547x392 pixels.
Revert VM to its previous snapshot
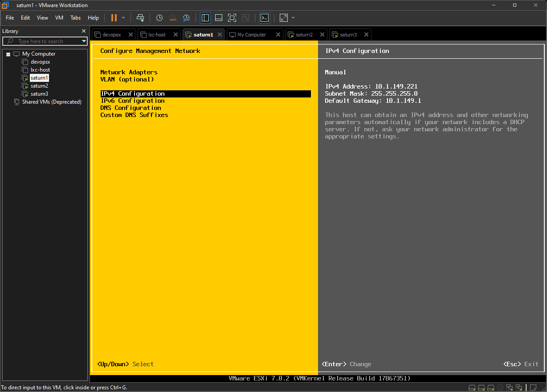click(173, 18)
